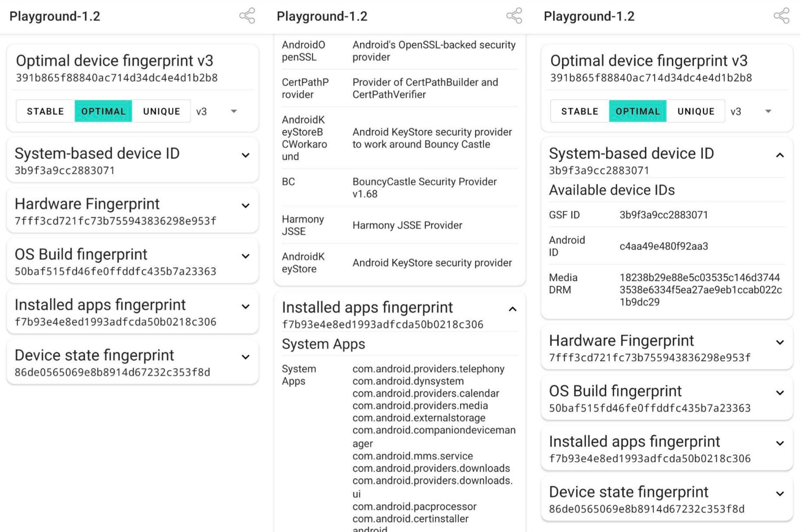Open v3 version dropdown in left panel
Image resolution: width=801 pixels, height=532 pixels.
click(x=217, y=111)
